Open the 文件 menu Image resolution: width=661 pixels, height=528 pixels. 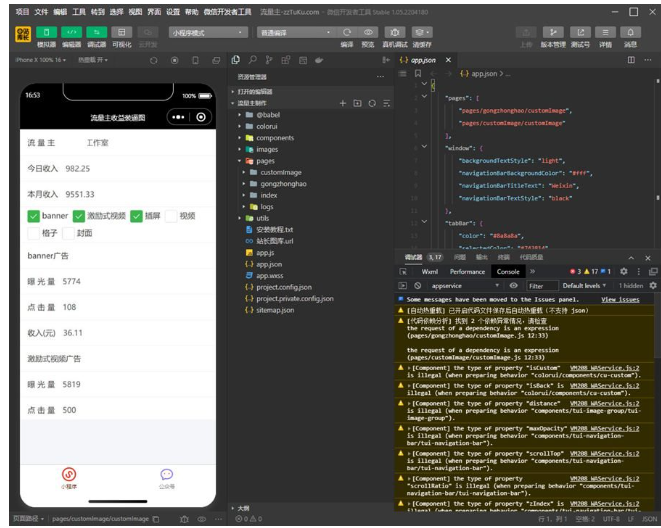point(41,12)
